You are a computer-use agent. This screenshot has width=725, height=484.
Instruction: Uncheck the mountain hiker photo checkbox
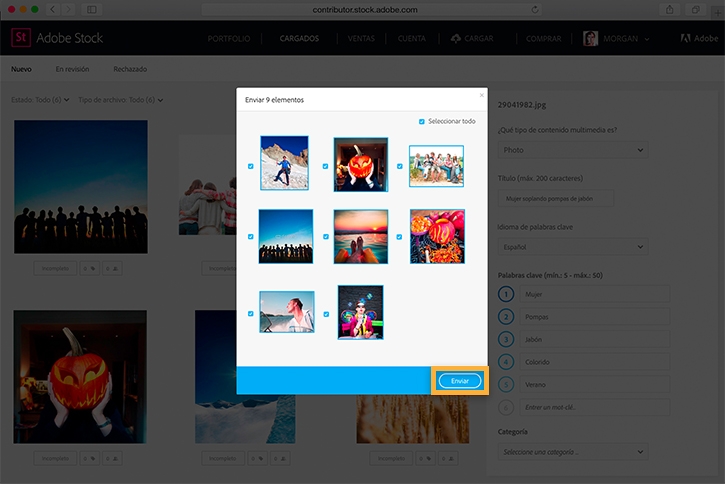coord(251,166)
